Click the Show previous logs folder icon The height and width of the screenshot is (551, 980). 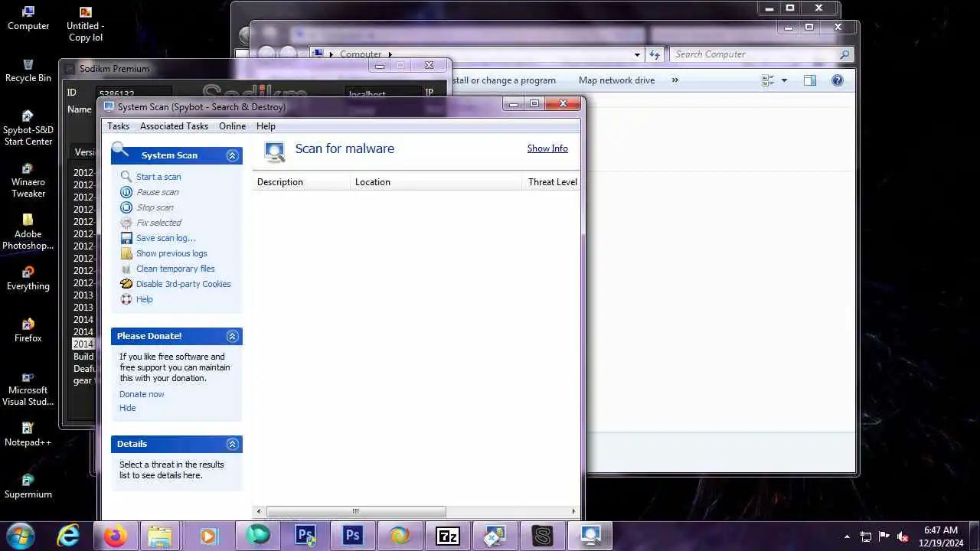coord(126,253)
